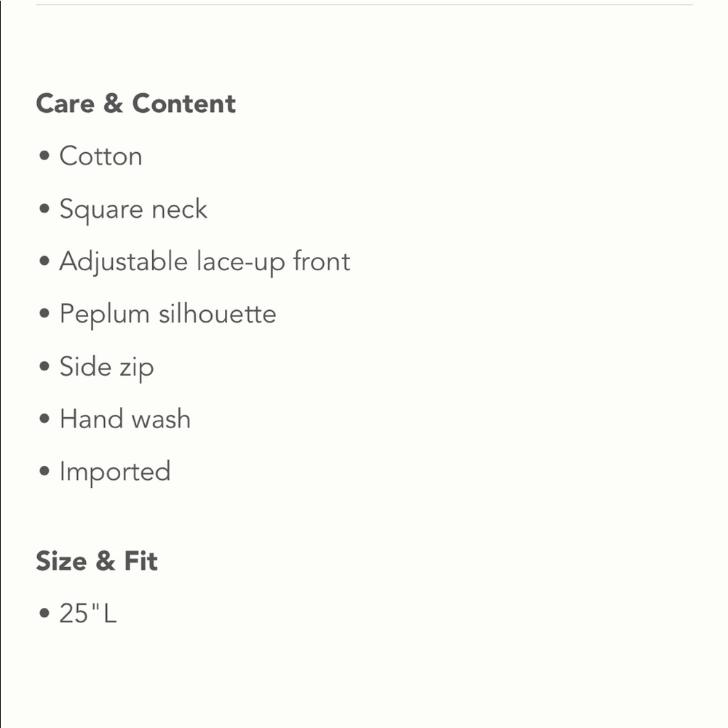Screen dimensions: 728x728
Task: Click the Hand wash instruction
Action: click(125, 419)
